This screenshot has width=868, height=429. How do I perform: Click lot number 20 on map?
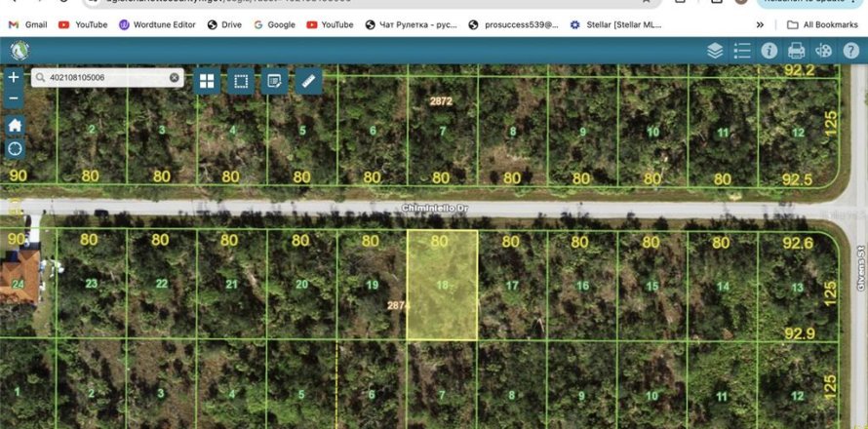pos(301,284)
